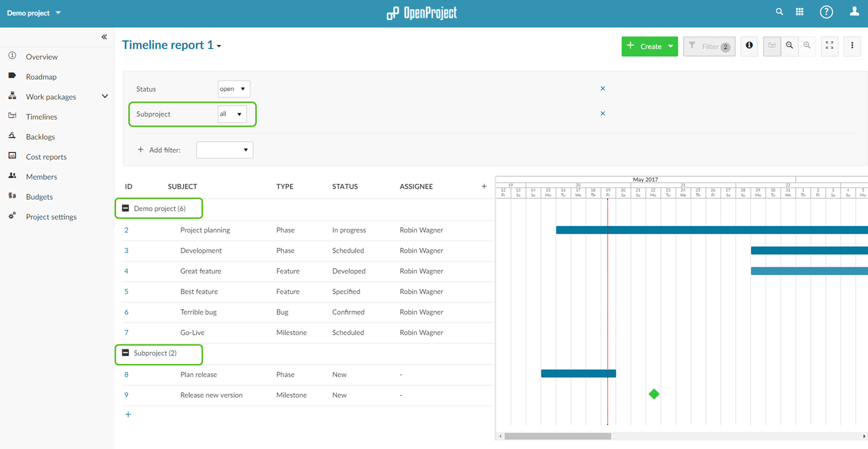The height and width of the screenshot is (449, 868).
Task: Open Timelines in the sidebar
Action: click(x=42, y=116)
